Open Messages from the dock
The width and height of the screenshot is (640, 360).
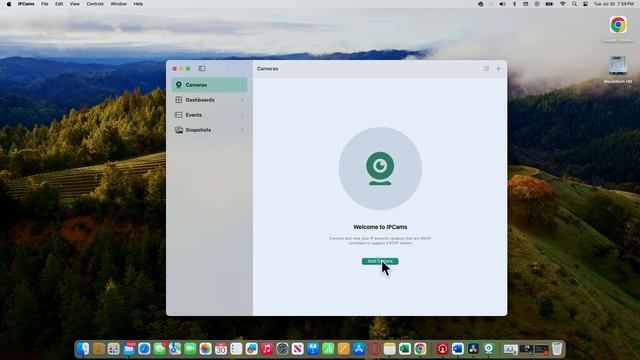[x=160, y=349]
